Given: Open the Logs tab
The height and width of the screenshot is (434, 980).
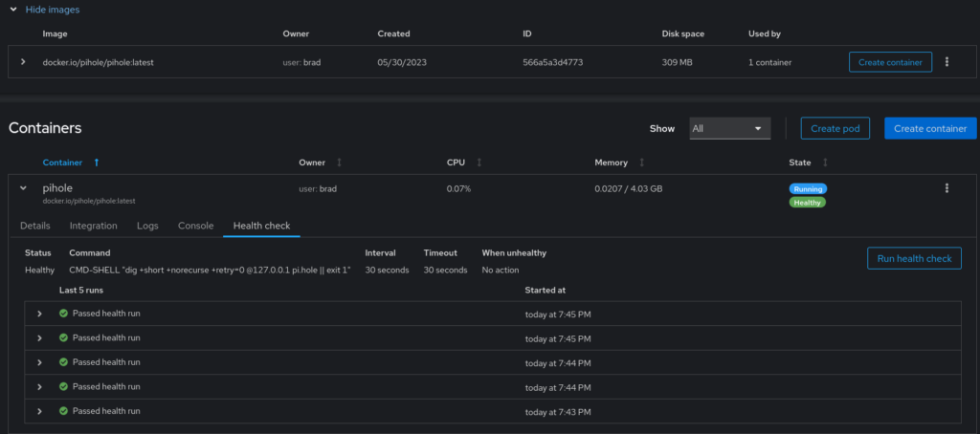Looking at the screenshot, I should 147,226.
